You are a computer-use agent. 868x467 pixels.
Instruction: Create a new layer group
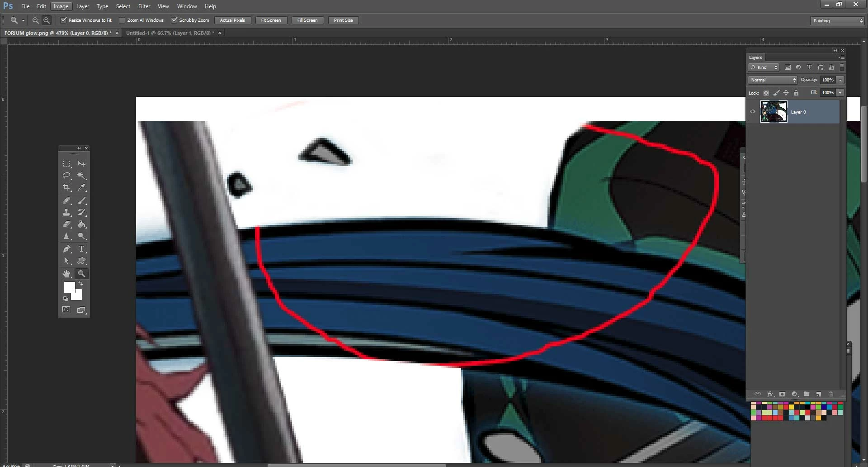(x=807, y=394)
